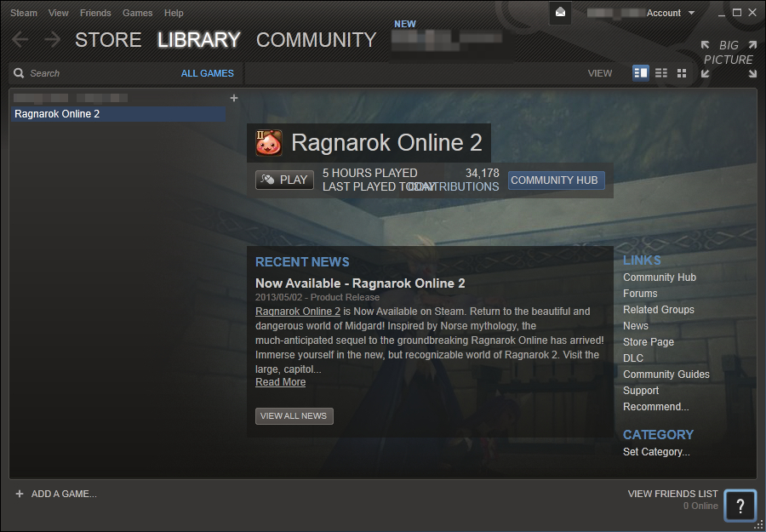Enter Big Picture mode
This screenshot has height=532, width=766.
click(x=729, y=60)
